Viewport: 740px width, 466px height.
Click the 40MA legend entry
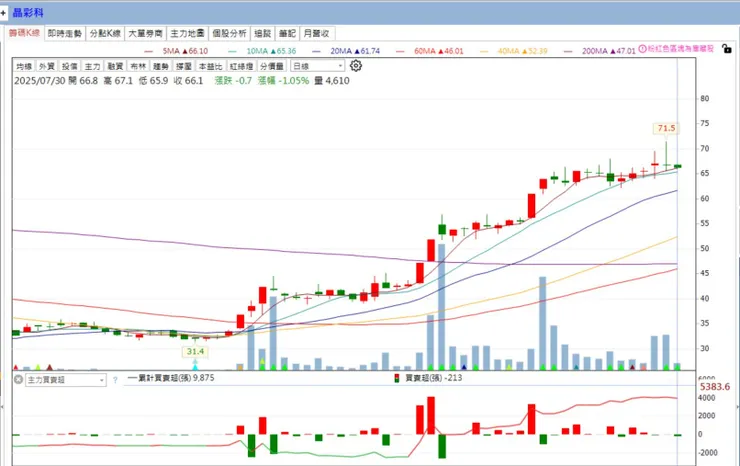513,51
